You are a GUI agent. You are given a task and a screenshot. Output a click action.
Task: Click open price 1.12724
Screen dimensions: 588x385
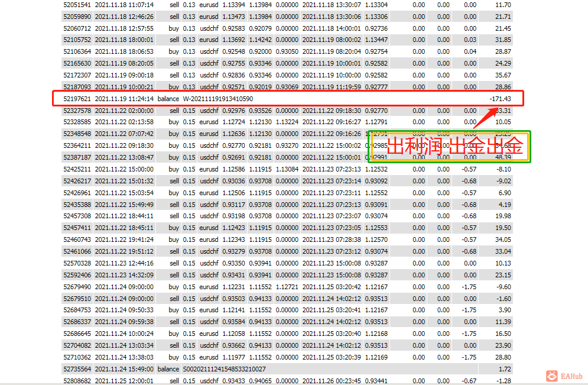click(233, 122)
